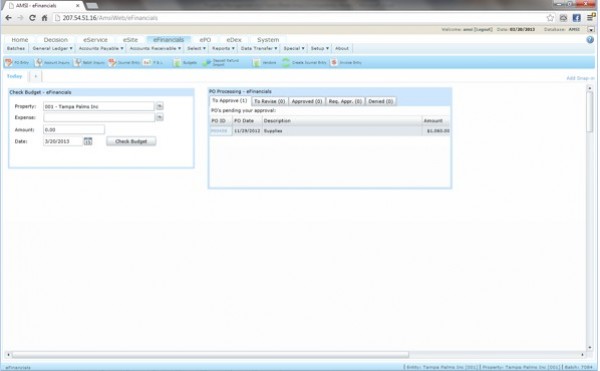Click the Date input field
The image size is (600, 371).
tap(63, 141)
